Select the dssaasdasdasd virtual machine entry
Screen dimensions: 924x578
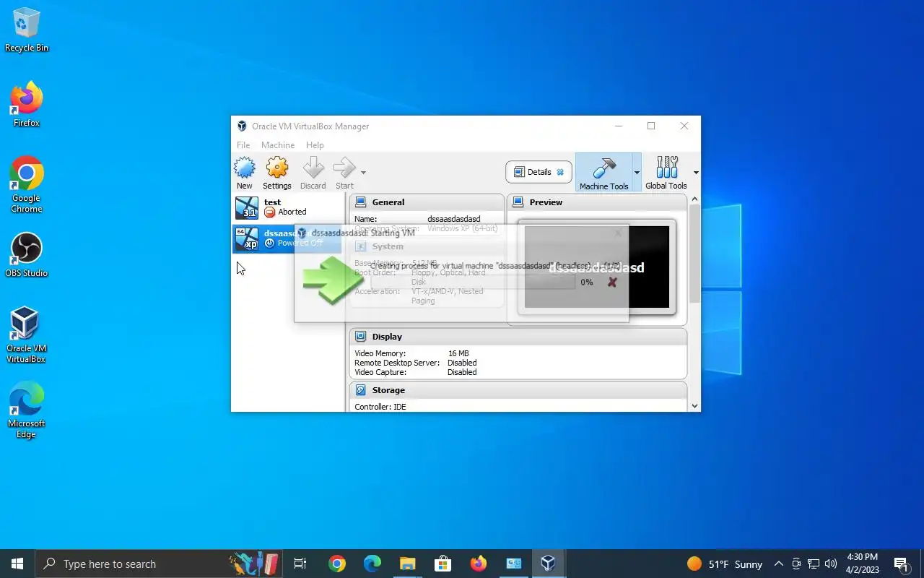287,238
